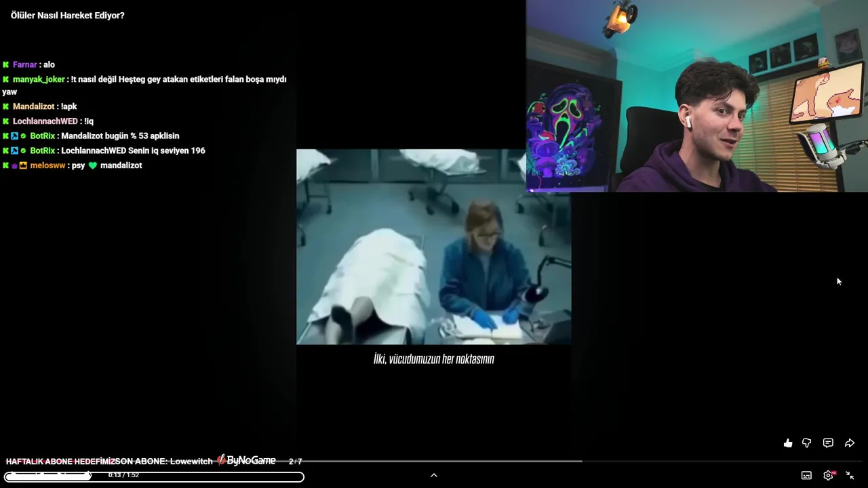The width and height of the screenshot is (868, 488).
Task: Click the streamer webcam overlay
Action: 697,96
